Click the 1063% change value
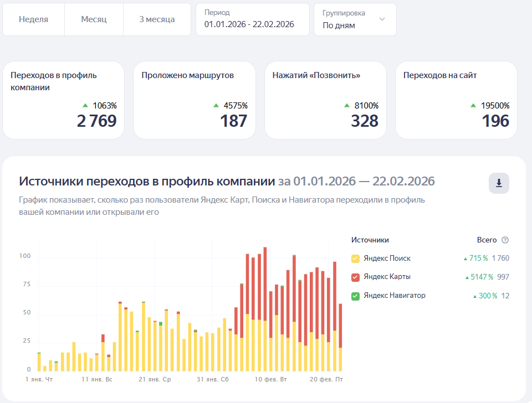 105,106
